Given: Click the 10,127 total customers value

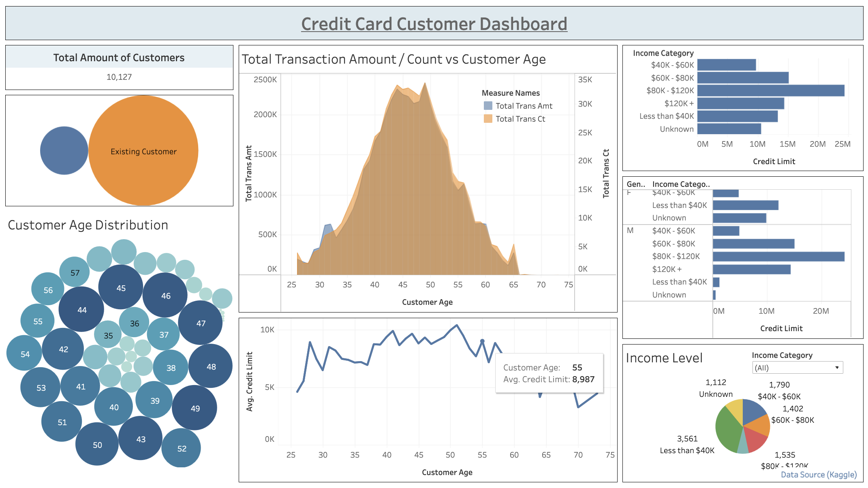Looking at the screenshot, I should 119,77.
